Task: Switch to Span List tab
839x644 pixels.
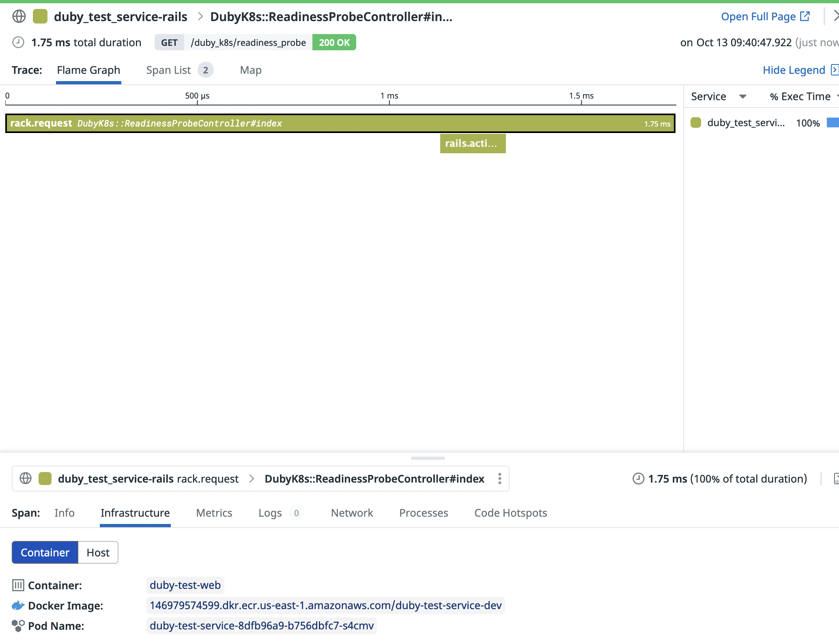Action: [x=168, y=70]
